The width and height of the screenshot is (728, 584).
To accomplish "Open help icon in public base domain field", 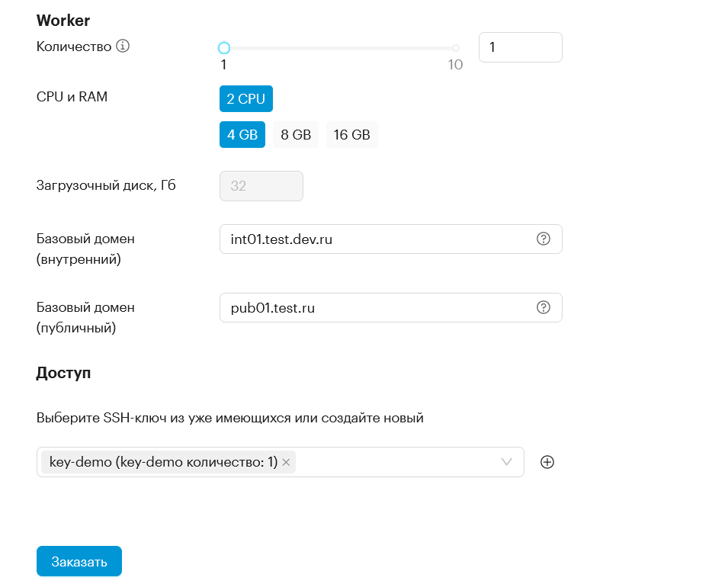I will point(544,307).
